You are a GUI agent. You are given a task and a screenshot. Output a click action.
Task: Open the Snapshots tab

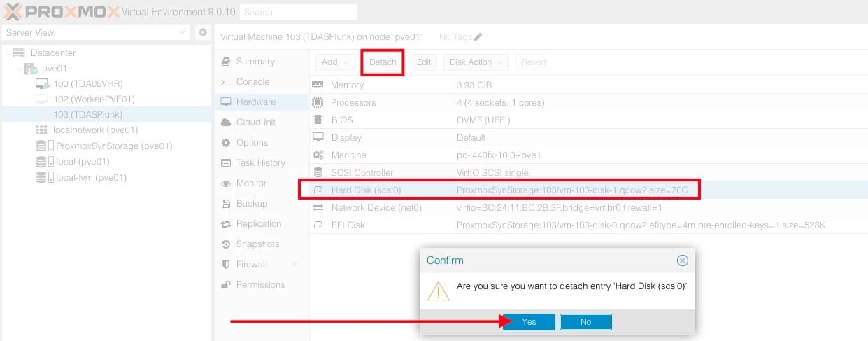(x=261, y=244)
